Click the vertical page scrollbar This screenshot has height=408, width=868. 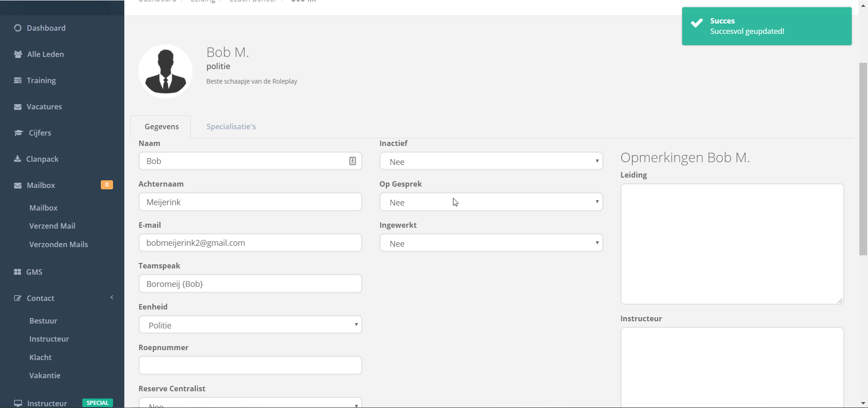pos(863,158)
